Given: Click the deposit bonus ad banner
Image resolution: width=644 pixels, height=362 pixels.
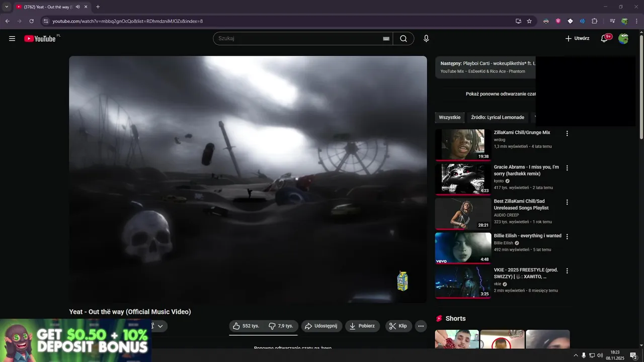Looking at the screenshot, I should (75, 340).
